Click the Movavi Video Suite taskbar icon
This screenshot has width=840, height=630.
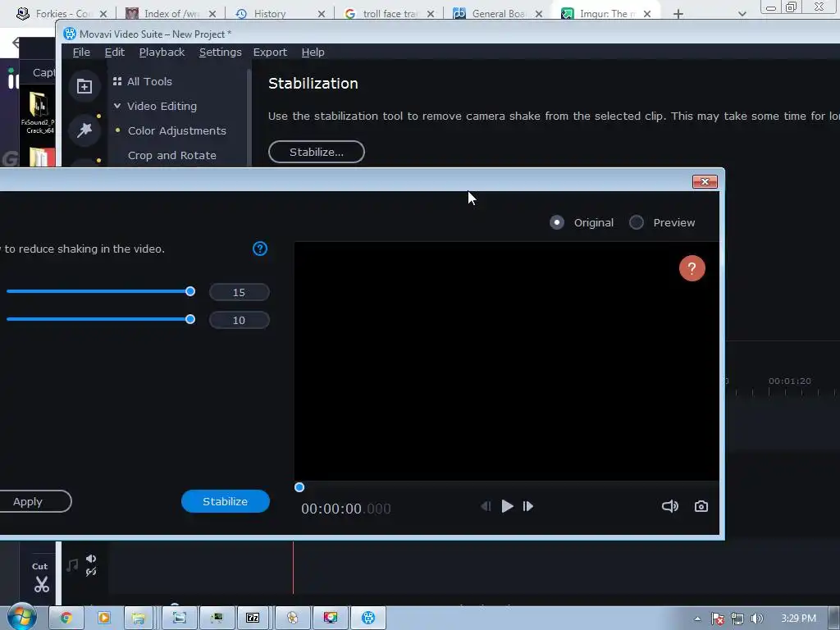point(368,618)
